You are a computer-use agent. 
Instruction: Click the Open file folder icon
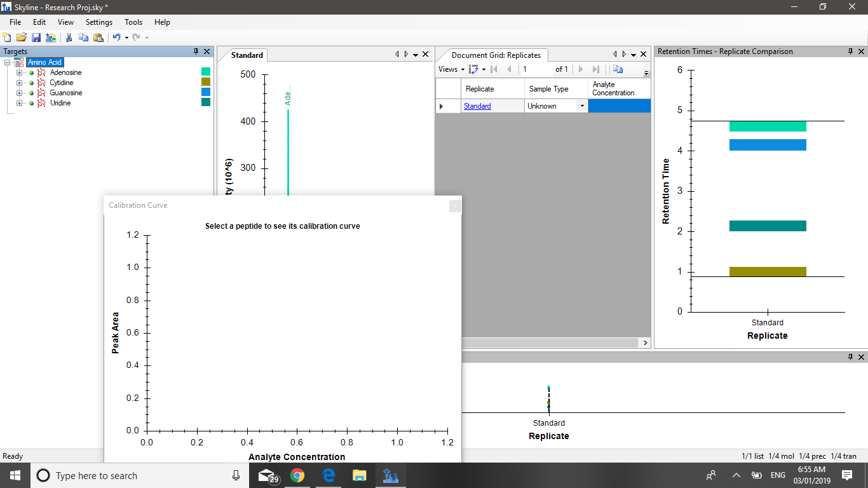click(21, 37)
